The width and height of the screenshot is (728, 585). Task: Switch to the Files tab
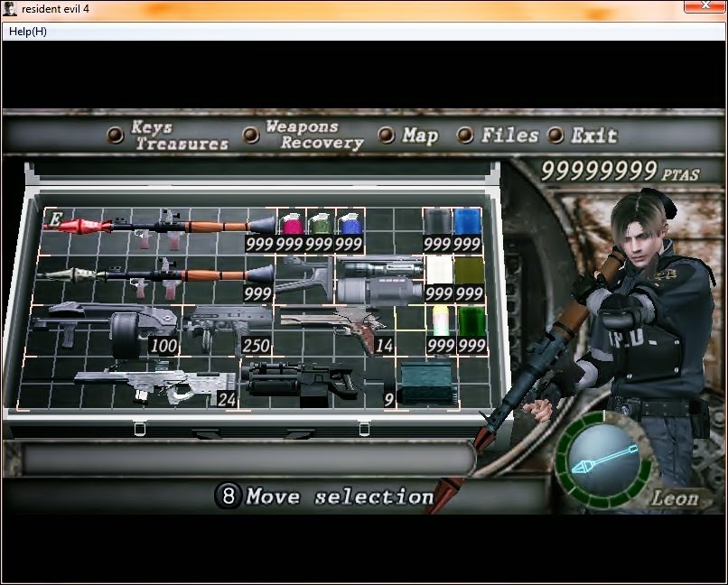(498, 135)
